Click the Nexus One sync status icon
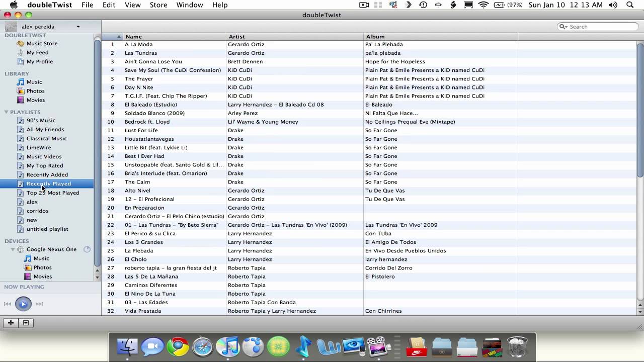The width and height of the screenshot is (644, 362). point(87,249)
